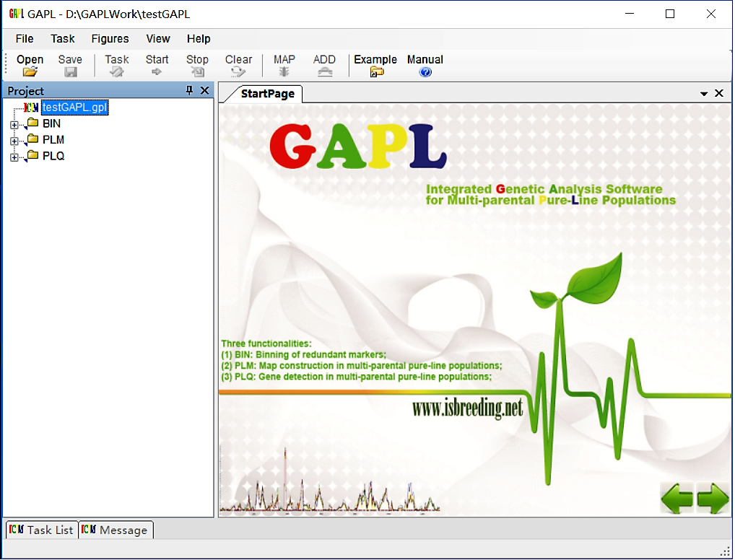Open the tab list dropdown arrow
The width and height of the screenshot is (735, 560).
pyautogui.click(x=704, y=94)
